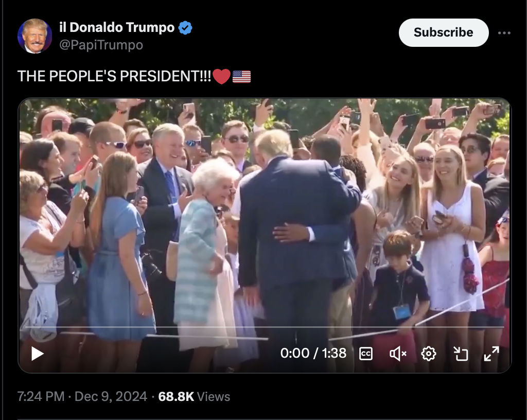Enable picture-in-picture mode
Screen dimensions: 527x420
point(461,354)
